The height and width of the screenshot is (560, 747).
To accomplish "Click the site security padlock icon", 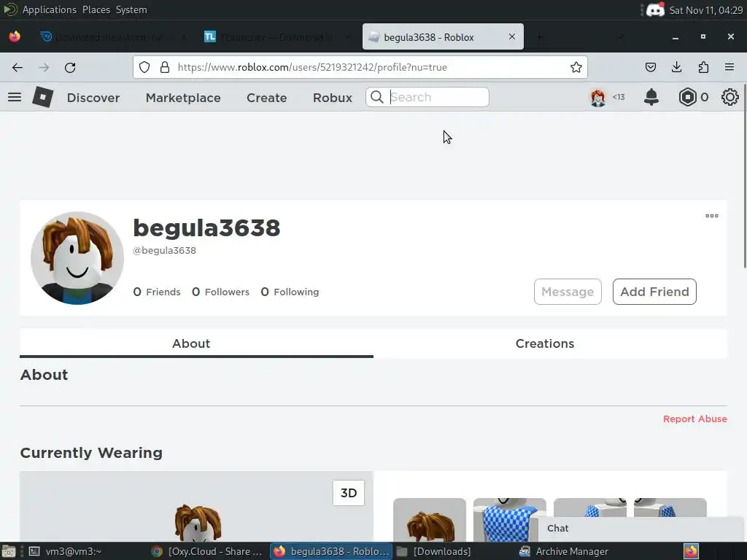I will (x=165, y=67).
